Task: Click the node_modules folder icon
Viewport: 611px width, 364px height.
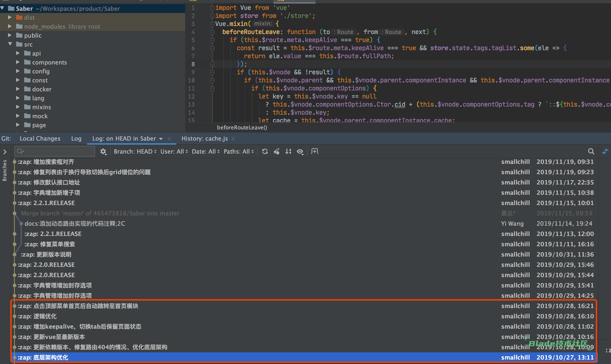Action: pyautogui.click(x=19, y=26)
